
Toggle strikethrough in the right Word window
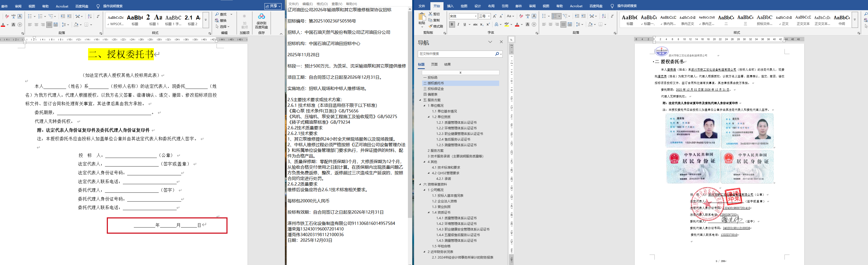click(x=475, y=25)
